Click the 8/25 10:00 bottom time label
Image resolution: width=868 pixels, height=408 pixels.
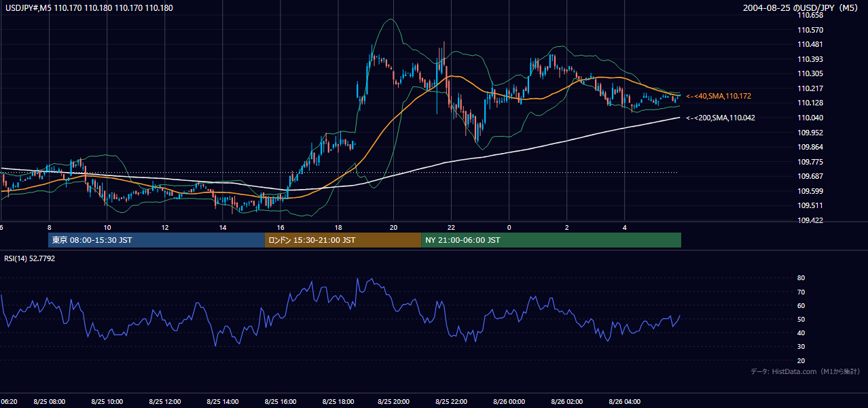tap(107, 402)
